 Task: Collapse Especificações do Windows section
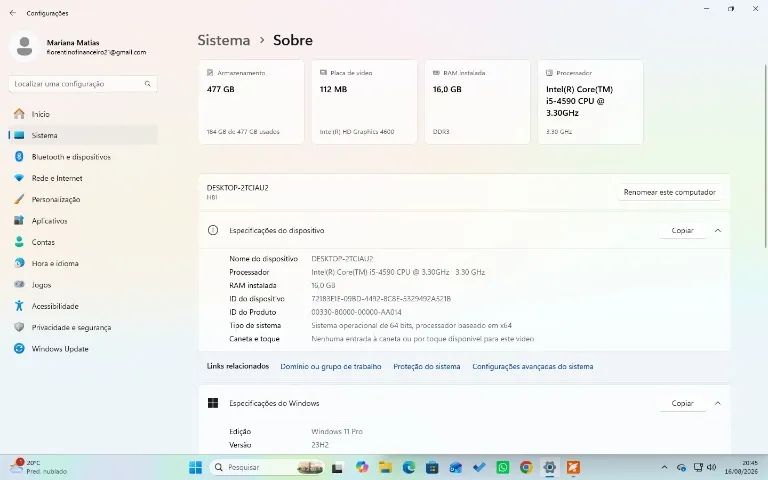[718, 403]
